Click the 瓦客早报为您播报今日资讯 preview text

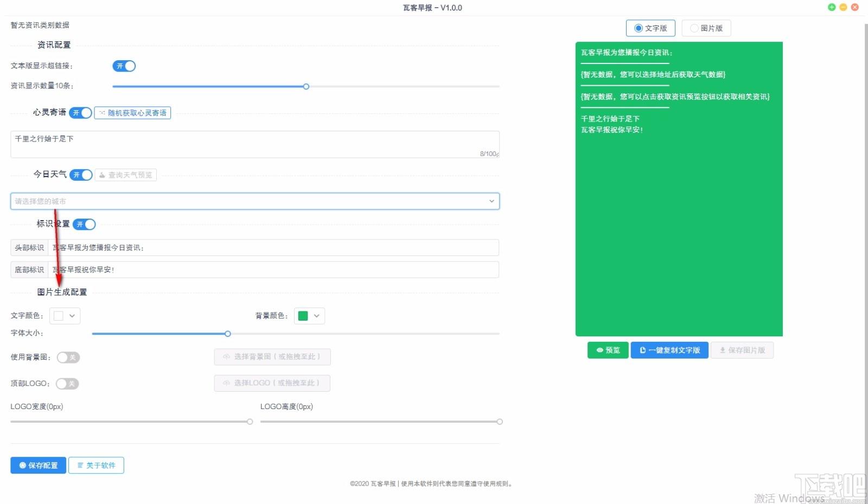click(x=627, y=53)
